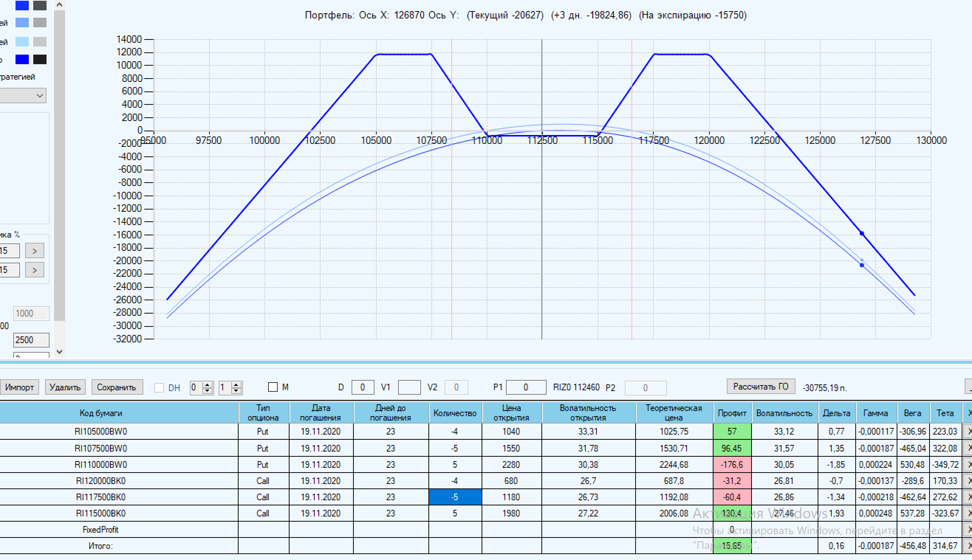972x560 pixels.
Task: Click the Сохранить button
Action: point(117,387)
